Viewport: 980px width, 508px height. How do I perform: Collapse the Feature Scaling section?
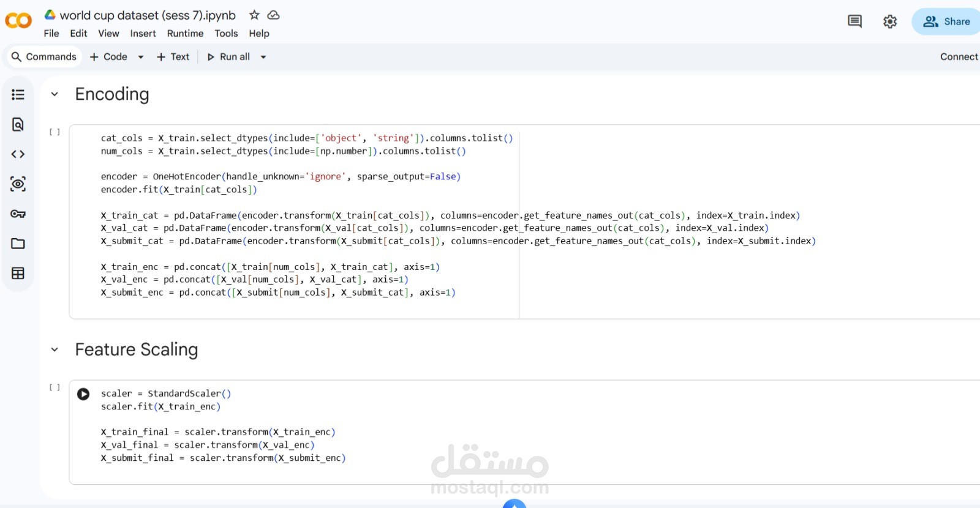(x=55, y=349)
